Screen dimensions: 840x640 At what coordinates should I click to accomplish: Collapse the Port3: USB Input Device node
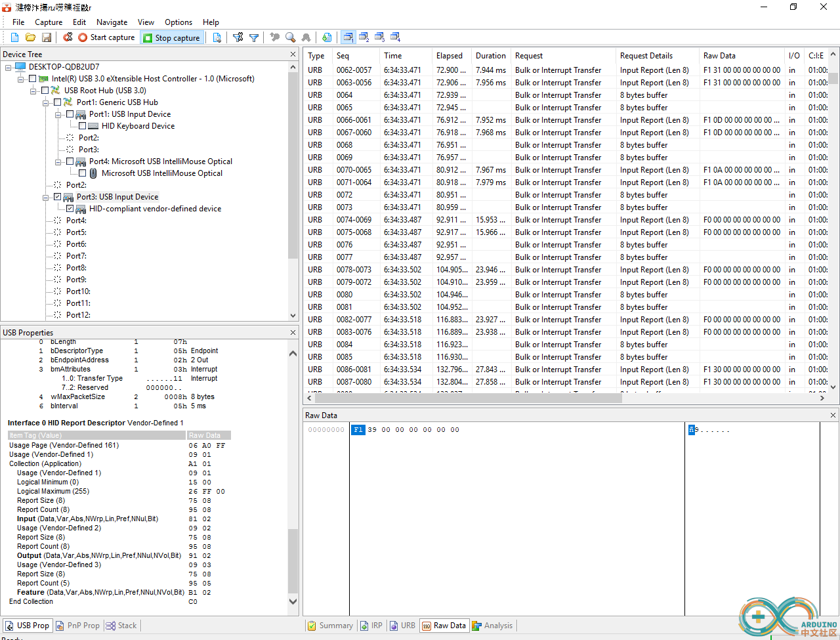[46, 197]
